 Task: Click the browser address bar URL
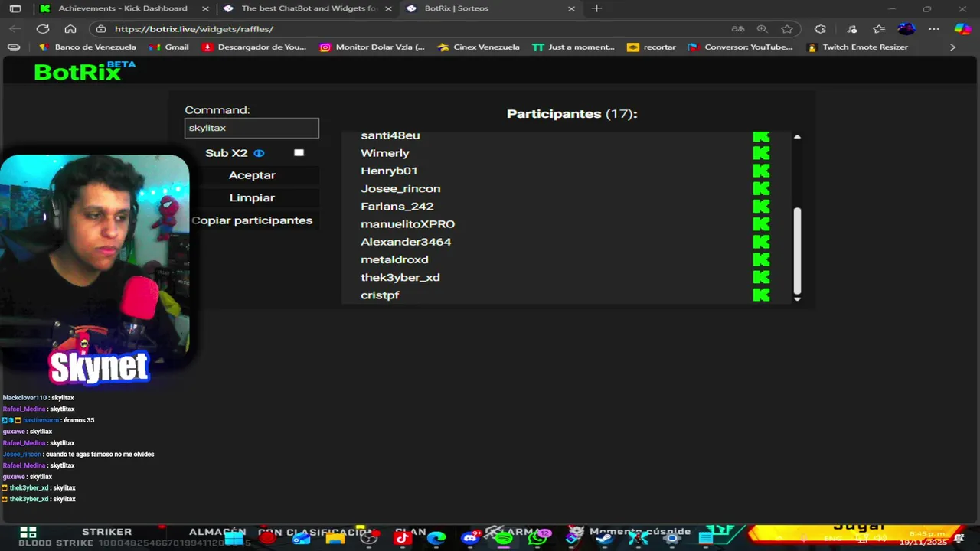[x=194, y=29]
